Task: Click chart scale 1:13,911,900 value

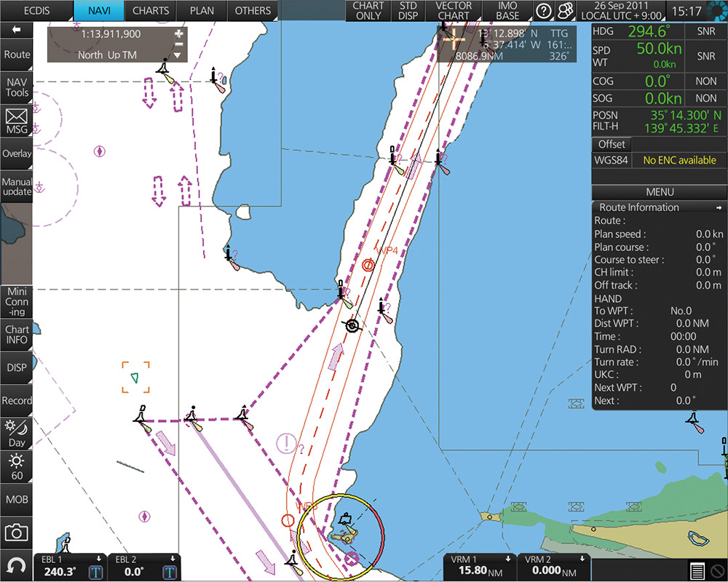Action: (x=111, y=34)
